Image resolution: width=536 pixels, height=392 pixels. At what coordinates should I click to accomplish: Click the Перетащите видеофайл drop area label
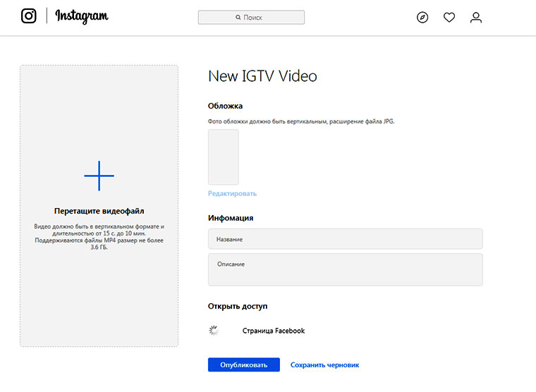click(99, 212)
